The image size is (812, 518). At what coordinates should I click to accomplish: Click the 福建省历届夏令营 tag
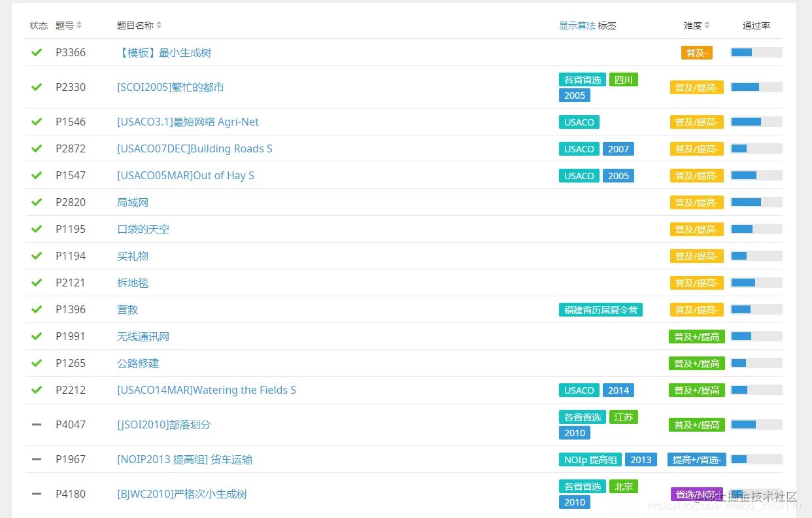601,310
